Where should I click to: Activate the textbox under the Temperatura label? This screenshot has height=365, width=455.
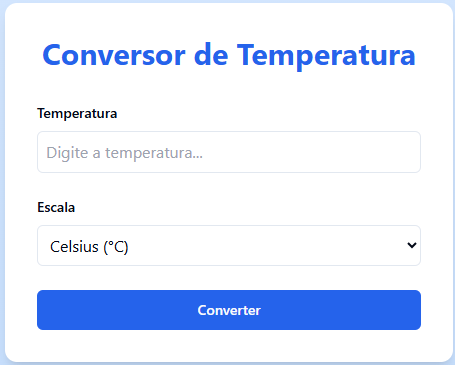coord(229,152)
